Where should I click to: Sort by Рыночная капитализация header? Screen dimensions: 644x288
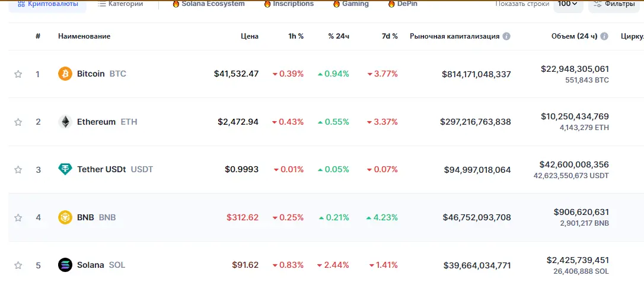coord(455,36)
